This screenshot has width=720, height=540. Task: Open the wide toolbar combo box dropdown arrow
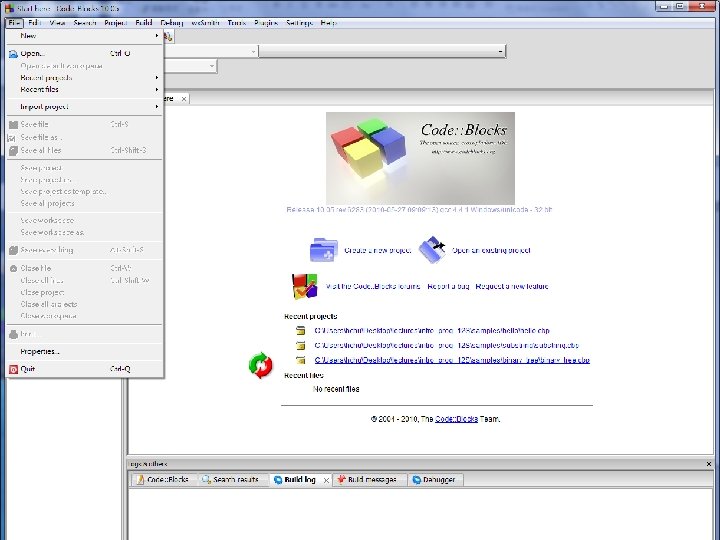500,51
